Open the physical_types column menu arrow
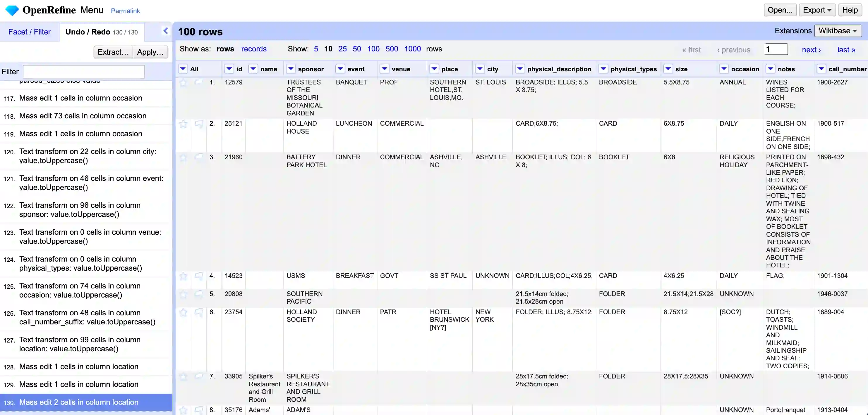Viewport: 868px width, 415px height. point(603,69)
